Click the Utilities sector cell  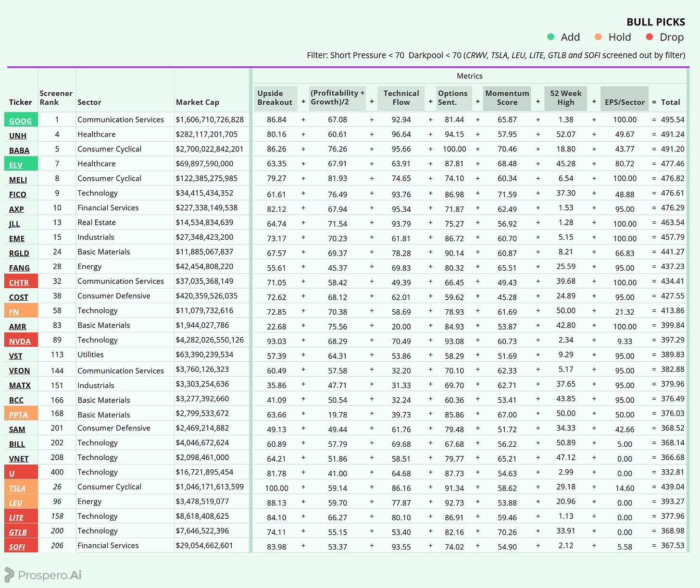click(90, 355)
